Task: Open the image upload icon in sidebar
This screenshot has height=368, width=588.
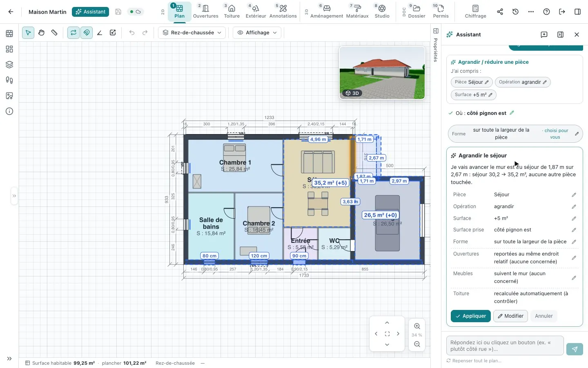Action: [9, 96]
